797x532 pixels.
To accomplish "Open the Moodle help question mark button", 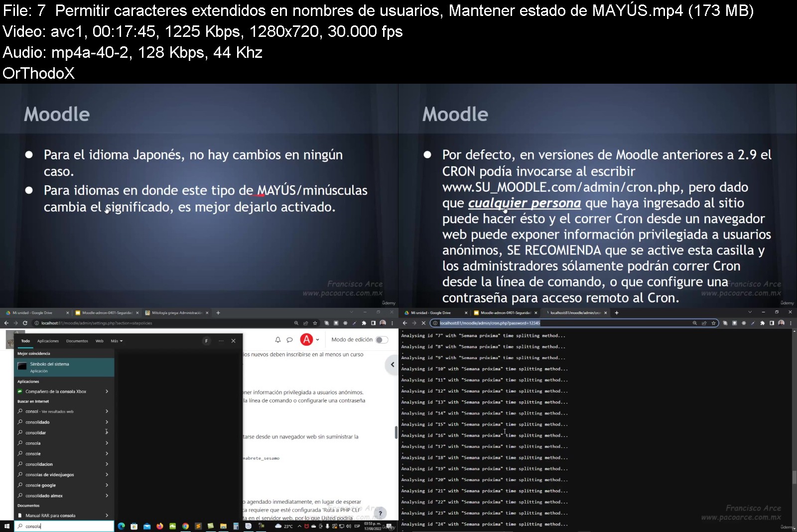I will click(380, 513).
